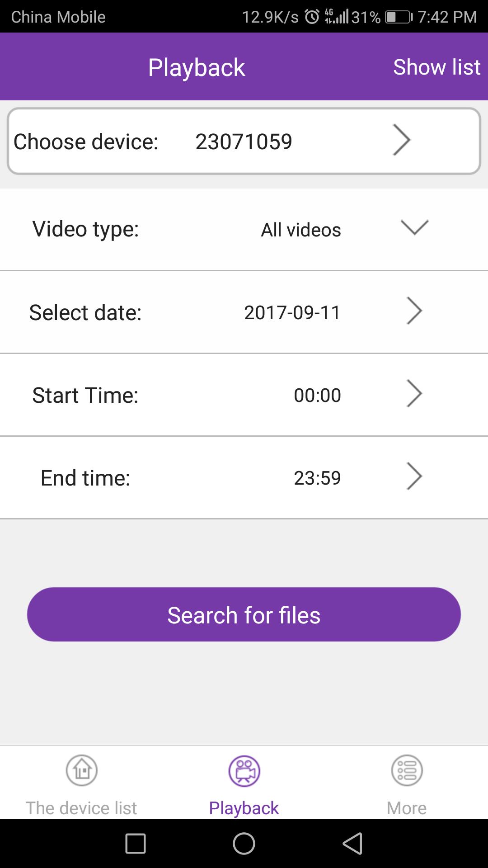Tap the camera Playback icon
This screenshot has width=488, height=868.
244,771
